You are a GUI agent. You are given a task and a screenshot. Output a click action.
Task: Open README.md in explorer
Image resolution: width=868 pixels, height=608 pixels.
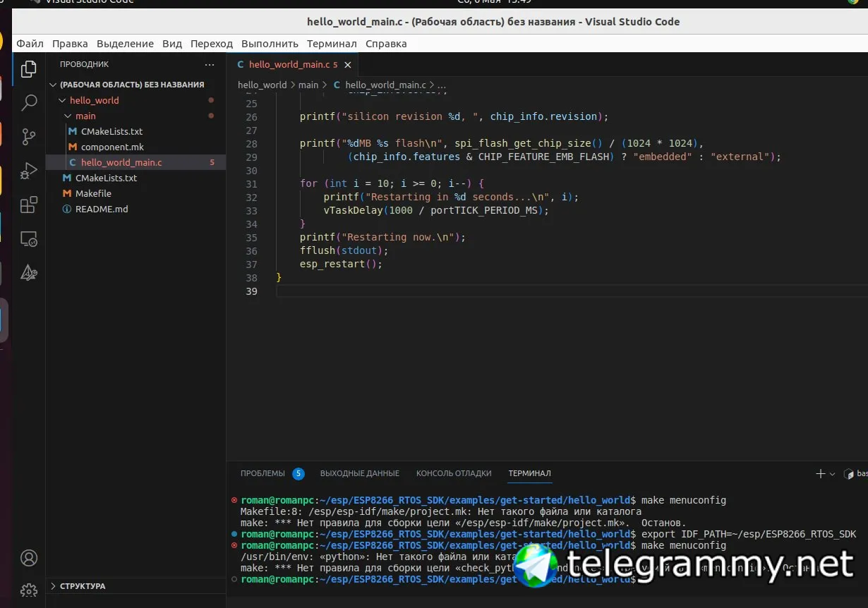click(x=102, y=209)
